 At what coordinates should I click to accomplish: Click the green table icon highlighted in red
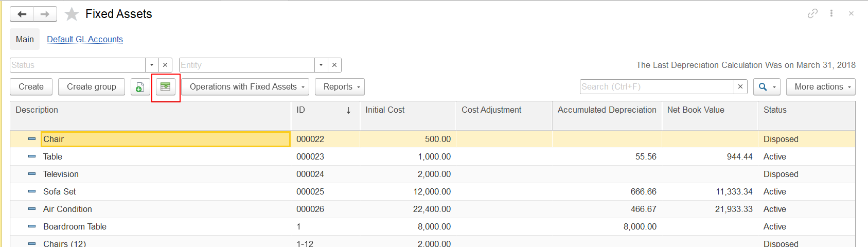click(166, 87)
